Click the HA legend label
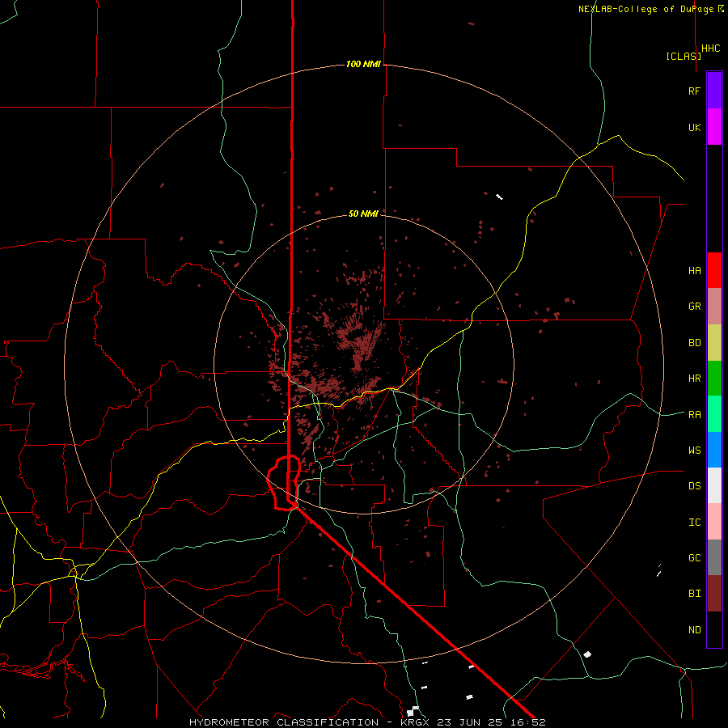This screenshot has width=728, height=728. 694,270
